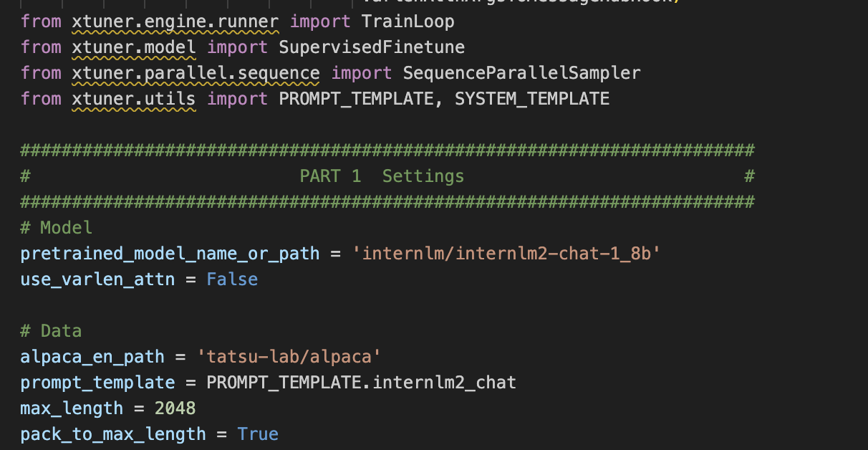Click the 2048 value of max_length
The width and height of the screenshot is (868, 450).
175,408
